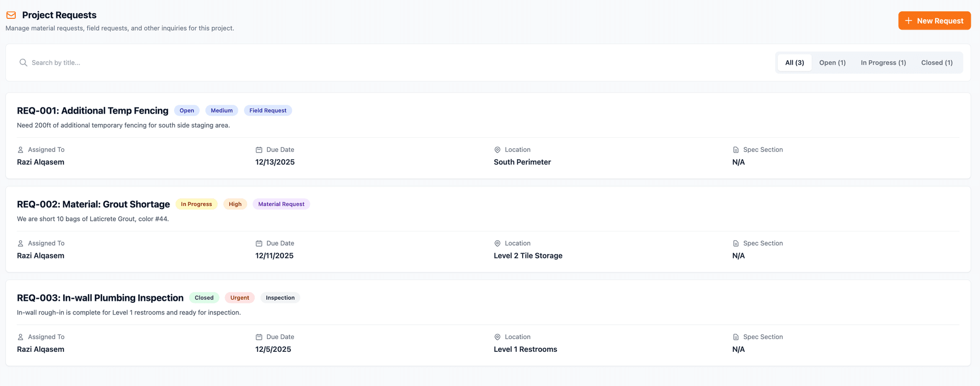Open REQ-003: In-wall Plumbing Inspection request
This screenshot has width=980, height=386.
point(100,298)
